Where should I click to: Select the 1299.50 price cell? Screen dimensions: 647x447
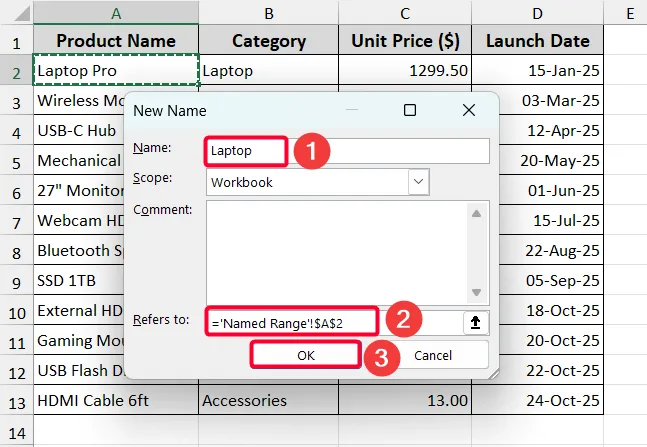point(405,70)
